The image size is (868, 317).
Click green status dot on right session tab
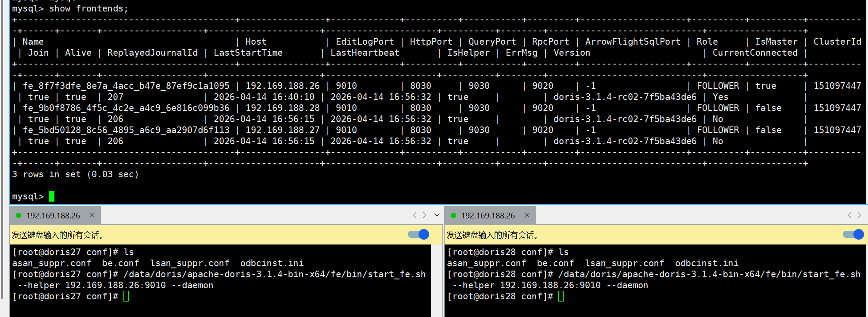pos(453,215)
